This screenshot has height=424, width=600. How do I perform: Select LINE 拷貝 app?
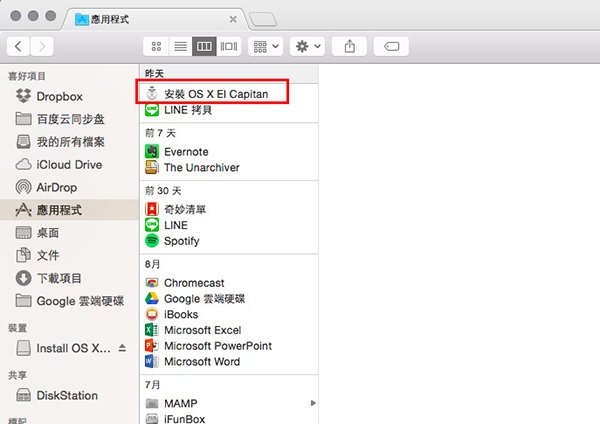coord(179,110)
